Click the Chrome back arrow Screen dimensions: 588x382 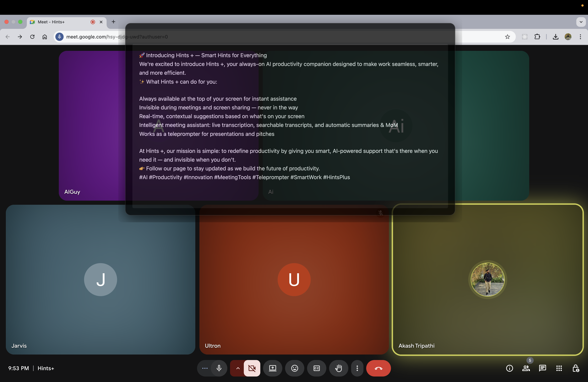pos(8,37)
